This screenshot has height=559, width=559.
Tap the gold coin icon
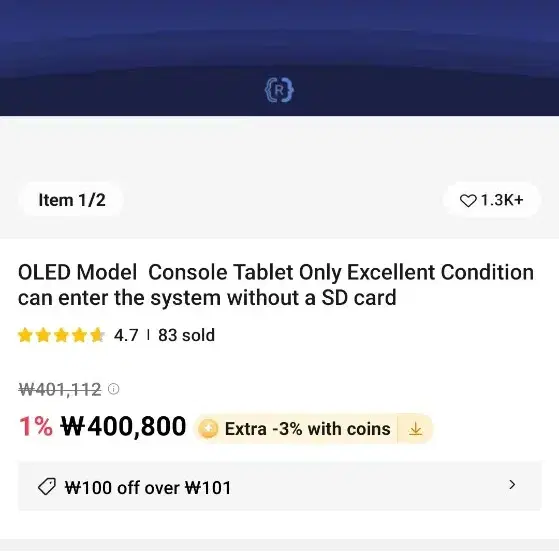(x=208, y=429)
